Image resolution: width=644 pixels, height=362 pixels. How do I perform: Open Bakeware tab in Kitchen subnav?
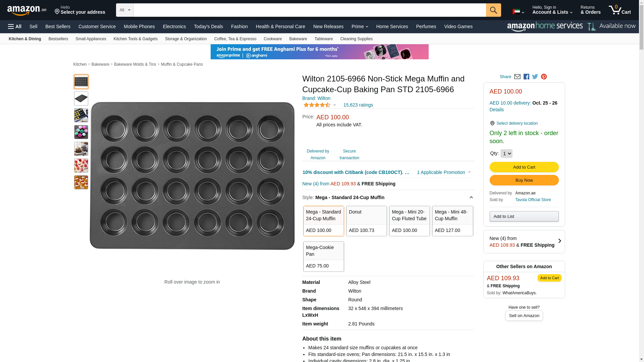(298, 39)
